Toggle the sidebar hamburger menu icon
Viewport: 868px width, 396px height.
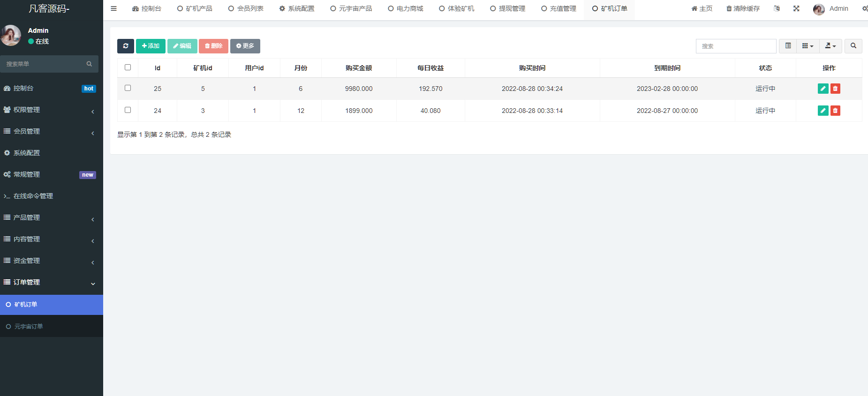[x=113, y=8]
